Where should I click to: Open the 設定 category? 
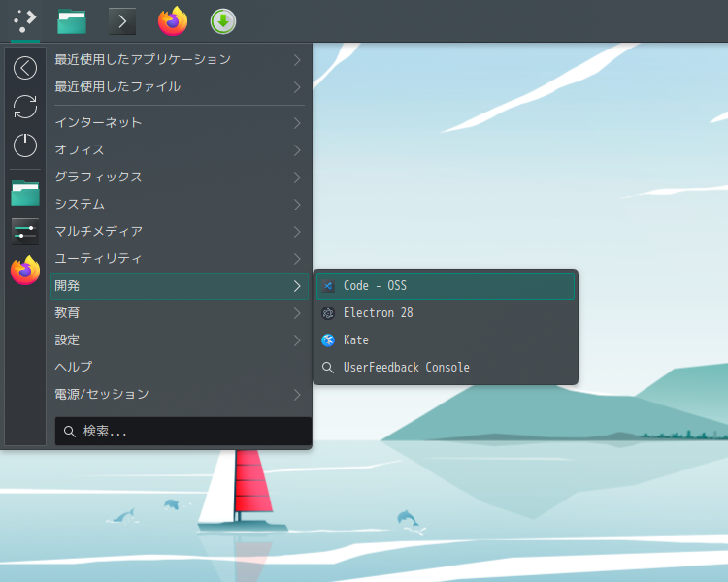[x=179, y=340]
